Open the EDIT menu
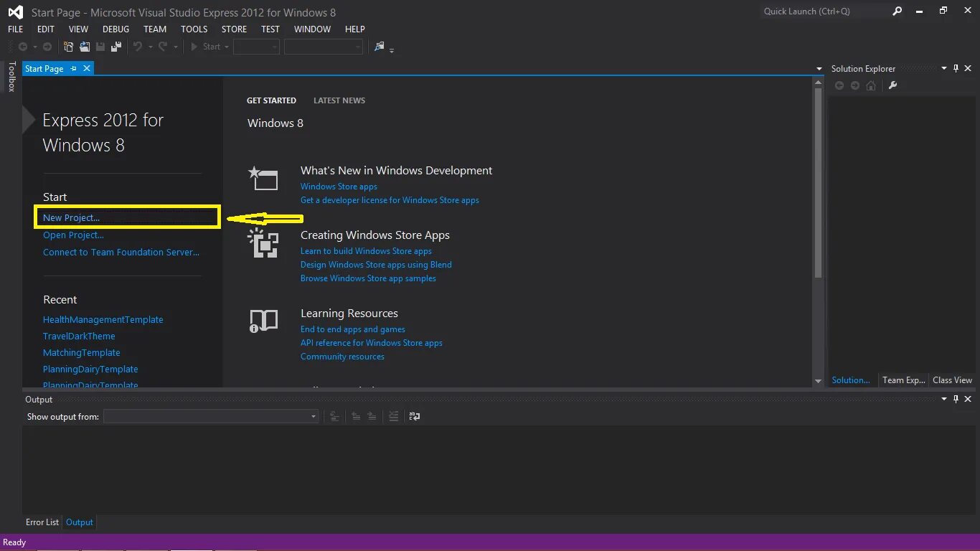Viewport: 980px width, 551px height. point(46,29)
